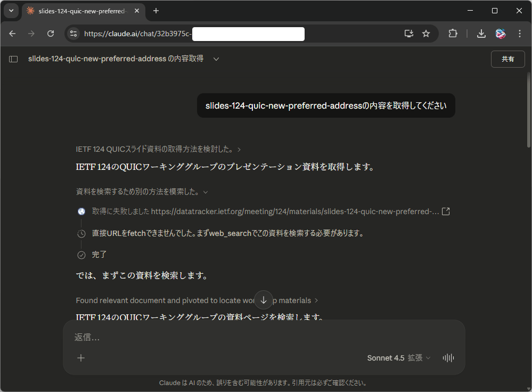Screen dimensions: 532x392
Task: Click the bookmark star in the address bar
Action: pos(425,33)
